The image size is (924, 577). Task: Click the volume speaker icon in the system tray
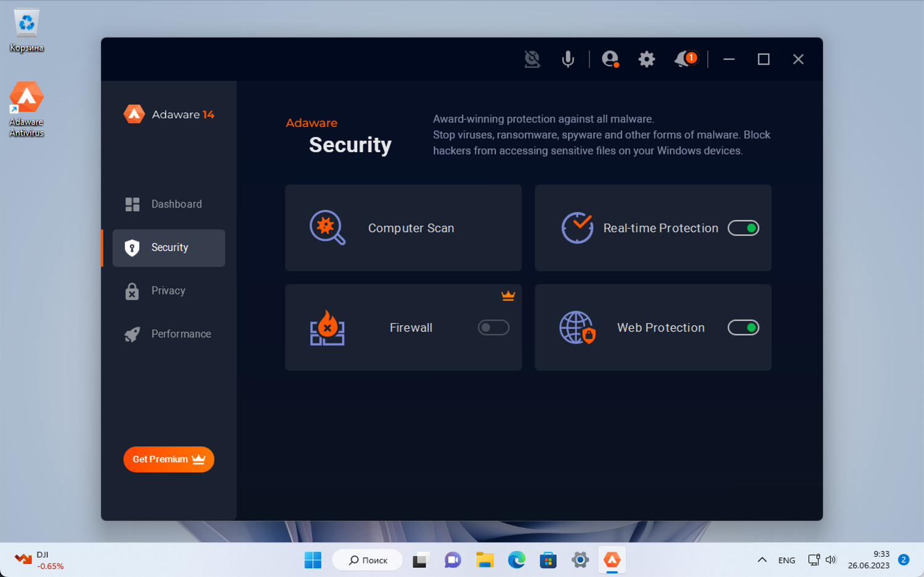click(x=831, y=560)
